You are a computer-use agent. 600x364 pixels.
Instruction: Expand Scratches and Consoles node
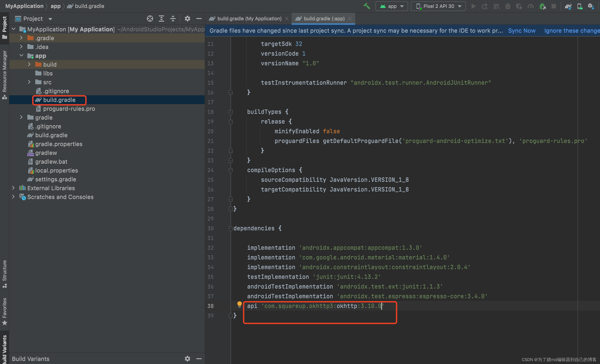pyautogui.click(x=14, y=197)
